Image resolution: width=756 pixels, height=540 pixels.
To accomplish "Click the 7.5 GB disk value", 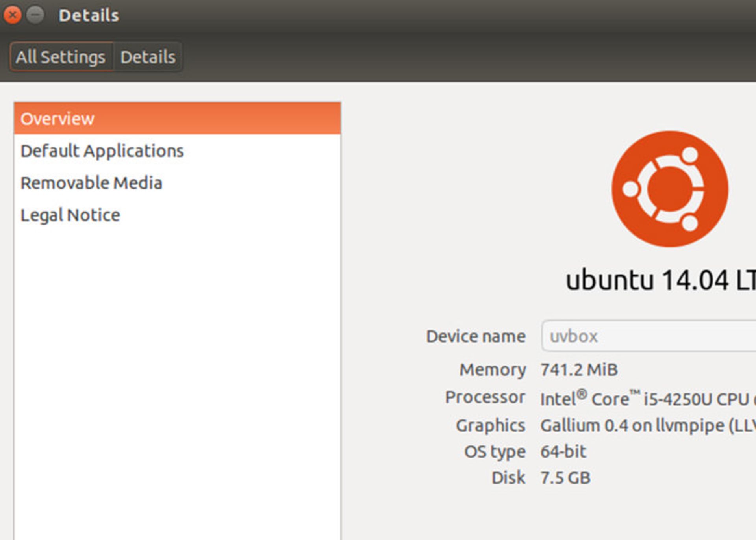I will [565, 478].
